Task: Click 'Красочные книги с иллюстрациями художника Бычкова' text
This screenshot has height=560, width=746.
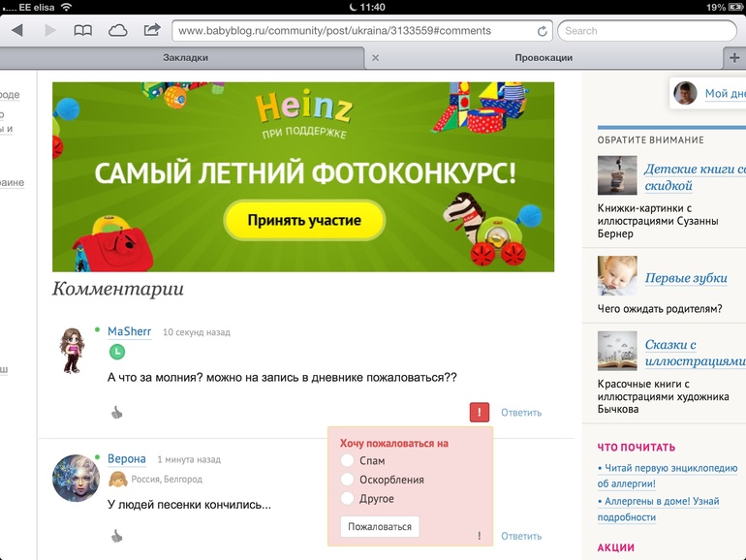Action: [664, 396]
